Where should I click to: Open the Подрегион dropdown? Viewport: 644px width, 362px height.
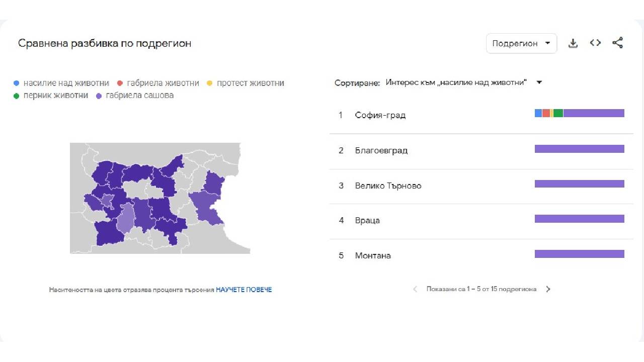coord(521,43)
